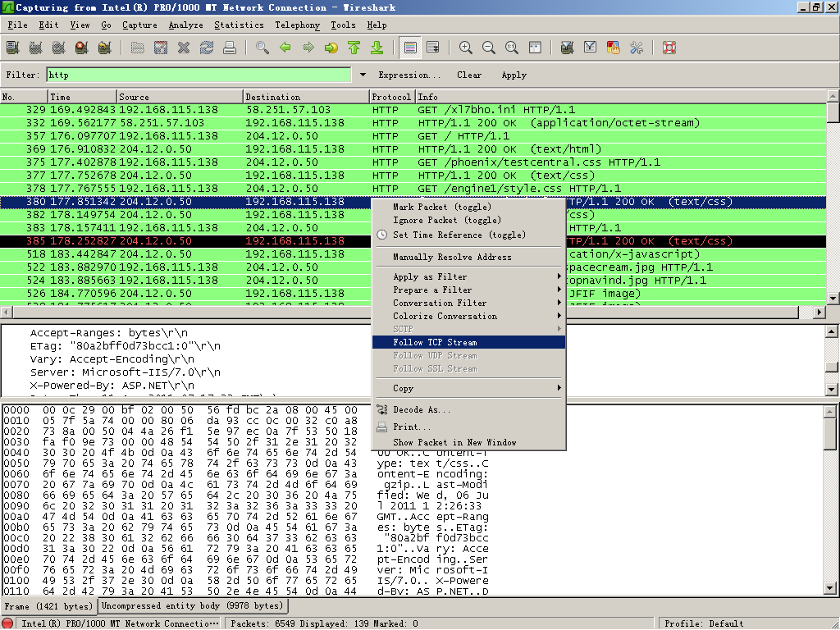Edit capture filters icon
840x630 pixels.
pyautogui.click(x=567, y=48)
